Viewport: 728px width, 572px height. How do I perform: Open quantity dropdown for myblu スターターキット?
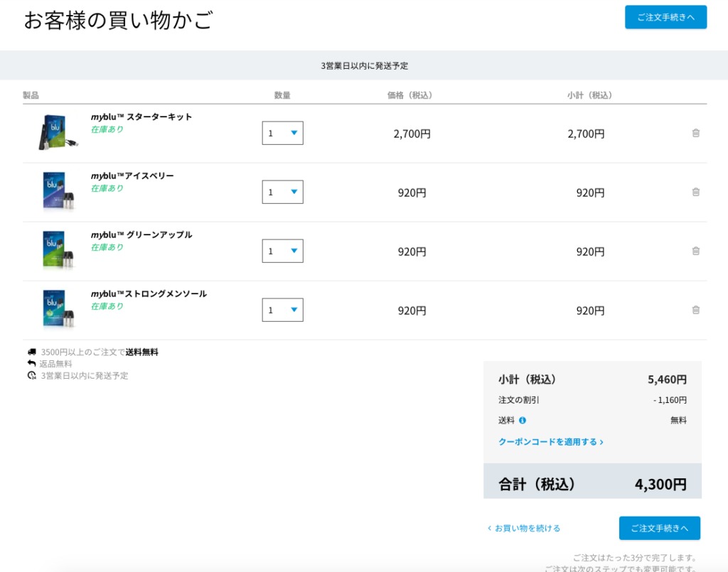click(x=282, y=133)
